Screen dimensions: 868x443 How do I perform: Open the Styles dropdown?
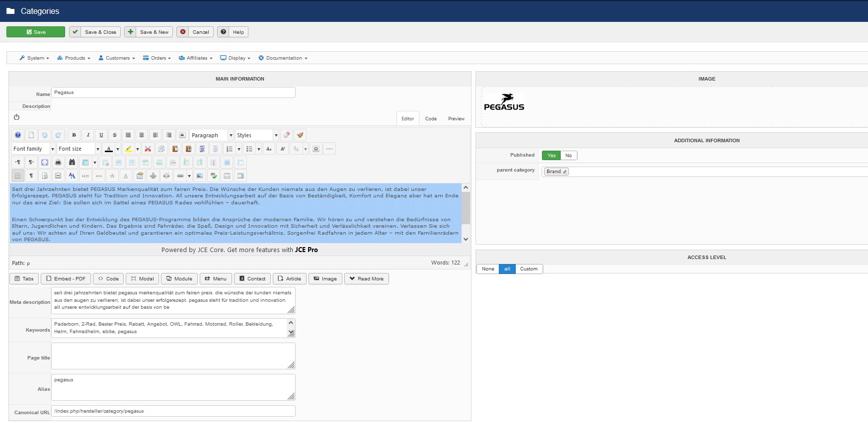pos(257,135)
